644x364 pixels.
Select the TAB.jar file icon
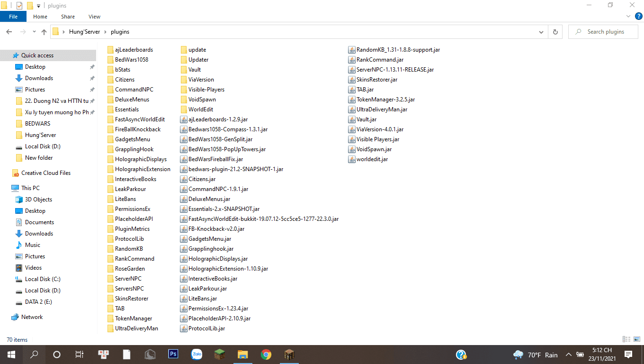[352, 90]
